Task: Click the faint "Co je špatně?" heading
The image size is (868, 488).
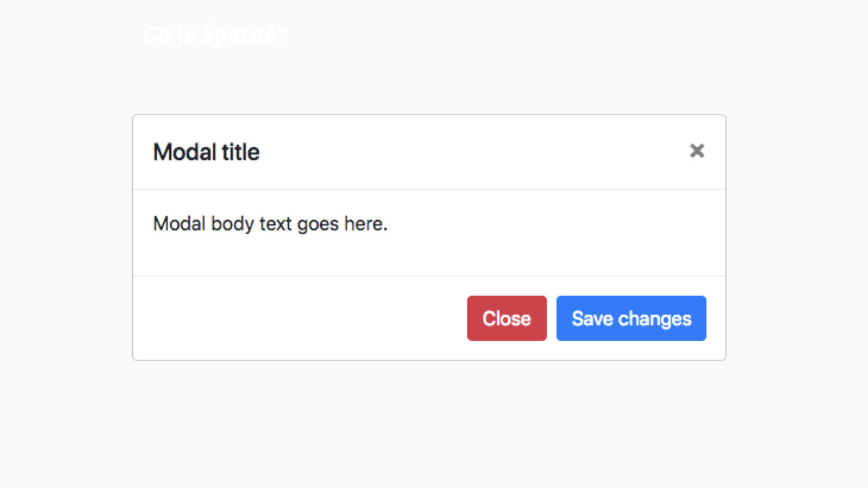Action: [x=215, y=35]
